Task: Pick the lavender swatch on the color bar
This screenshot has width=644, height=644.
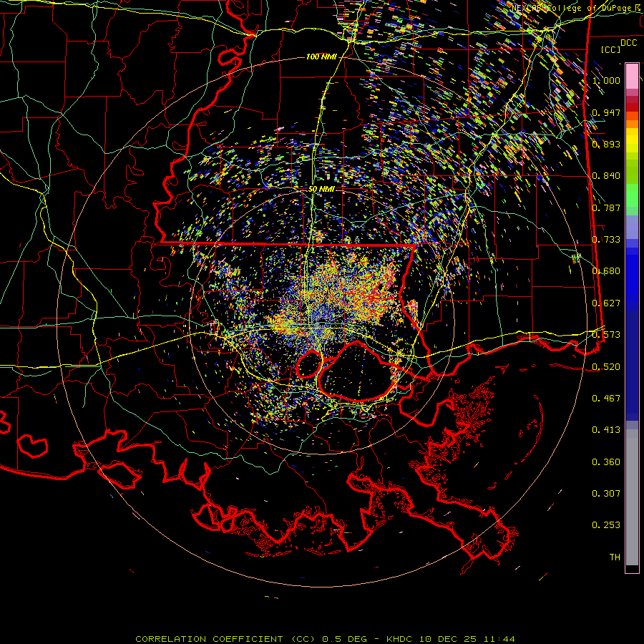Action: point(632,227)
